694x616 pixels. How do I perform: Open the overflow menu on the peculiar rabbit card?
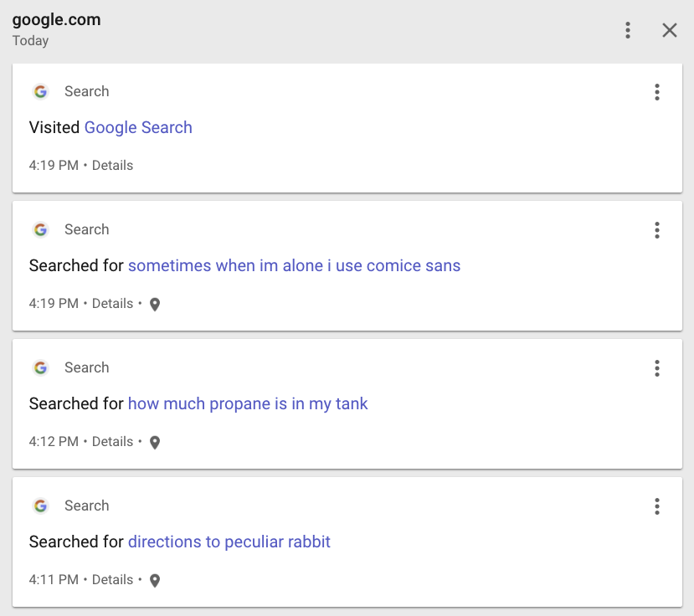[657, 506]
